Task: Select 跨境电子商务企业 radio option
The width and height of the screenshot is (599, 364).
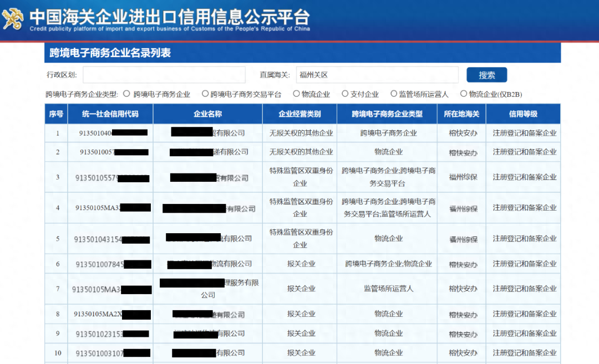Action: coord(126,94)
